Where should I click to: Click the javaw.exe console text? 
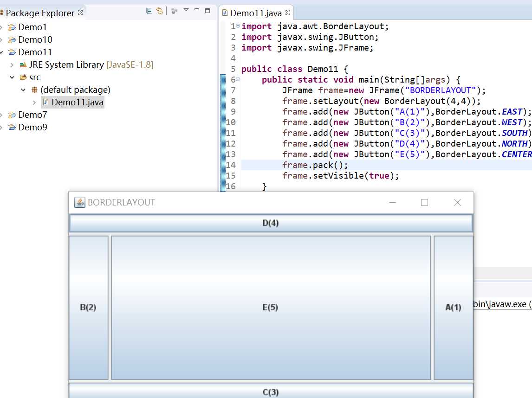click(x=502, y=304)
